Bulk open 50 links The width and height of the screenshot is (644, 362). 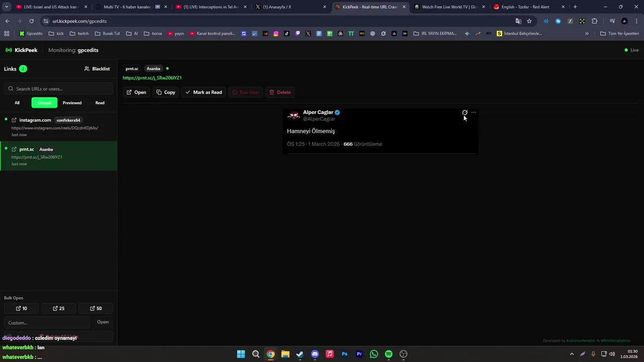point(96,308)
